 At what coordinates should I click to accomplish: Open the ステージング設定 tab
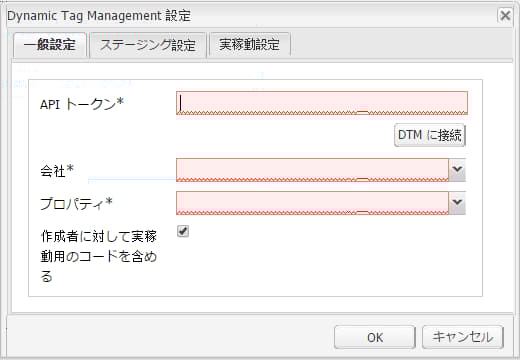point(148,45)
